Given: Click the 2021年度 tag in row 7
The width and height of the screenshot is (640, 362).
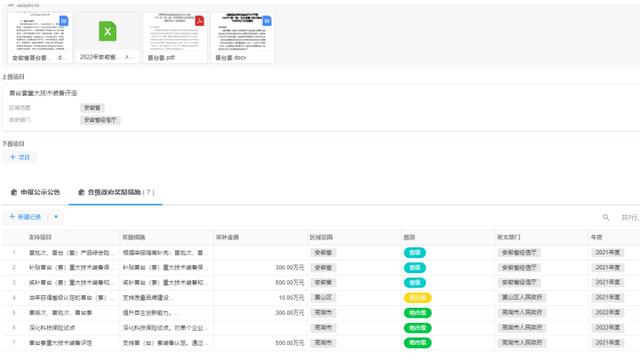Looking at the screenshot, I should coord(607,343).
